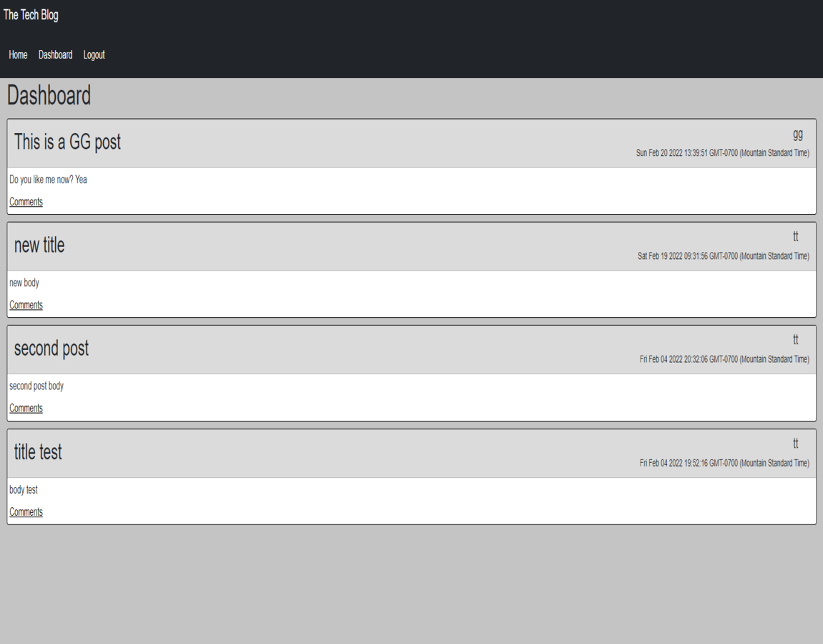
Task: Click Logout in the navigation bar
Action: click(94, 54)
